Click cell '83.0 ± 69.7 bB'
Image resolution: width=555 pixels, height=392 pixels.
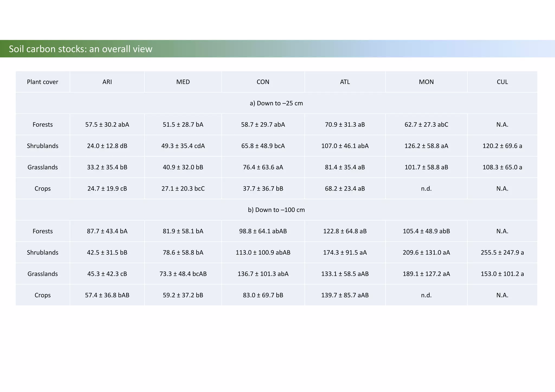(263, 295)
